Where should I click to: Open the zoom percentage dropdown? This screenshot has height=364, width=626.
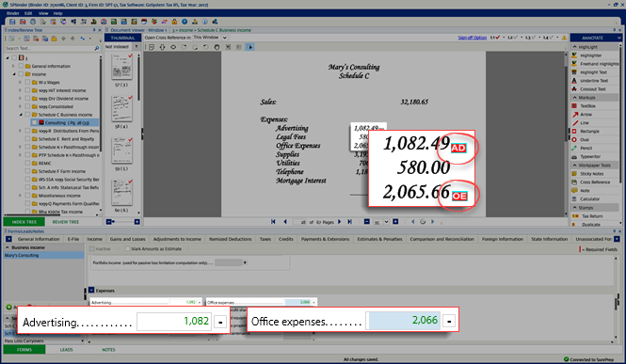click(386, 222)
